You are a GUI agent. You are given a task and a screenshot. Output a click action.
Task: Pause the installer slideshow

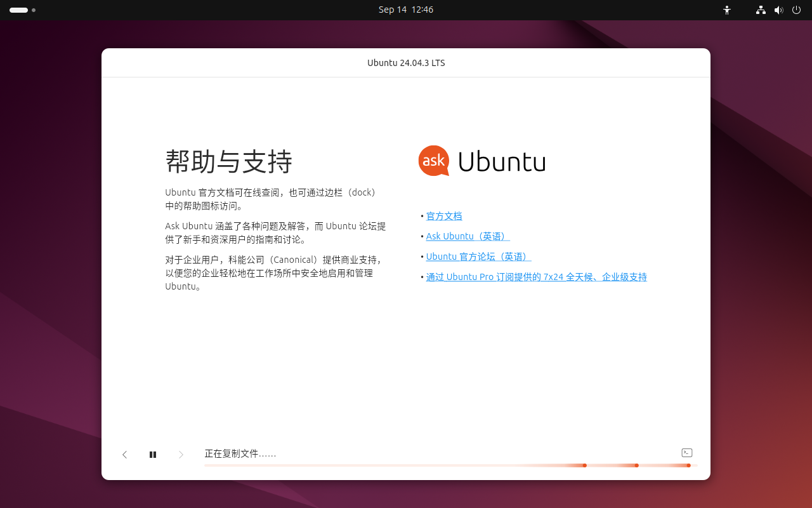click(x=153, y=455)
